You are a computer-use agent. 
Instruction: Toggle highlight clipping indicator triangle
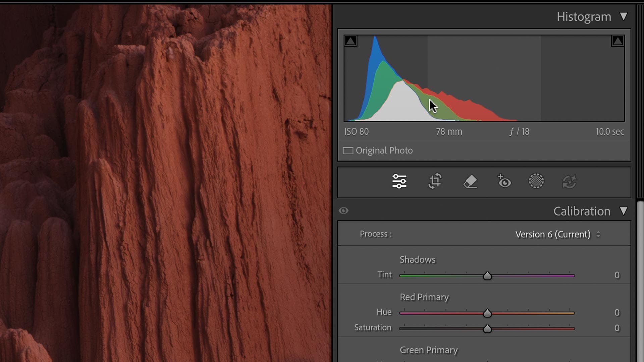tap(618, 41)
